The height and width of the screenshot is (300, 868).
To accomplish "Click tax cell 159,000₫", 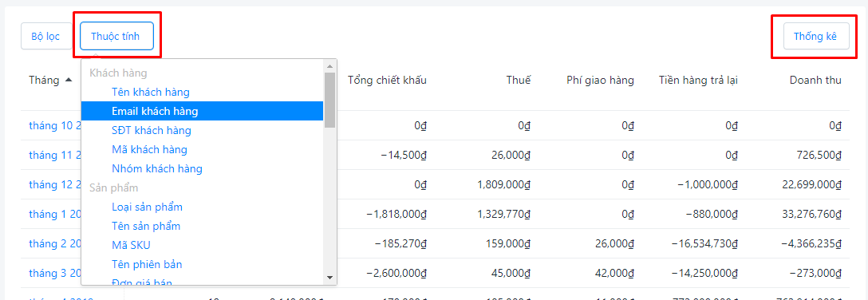I will [507, 243].
